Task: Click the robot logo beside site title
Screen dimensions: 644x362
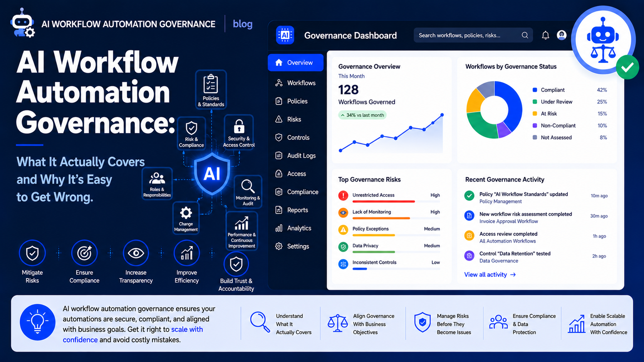Action: click(22, 24)
